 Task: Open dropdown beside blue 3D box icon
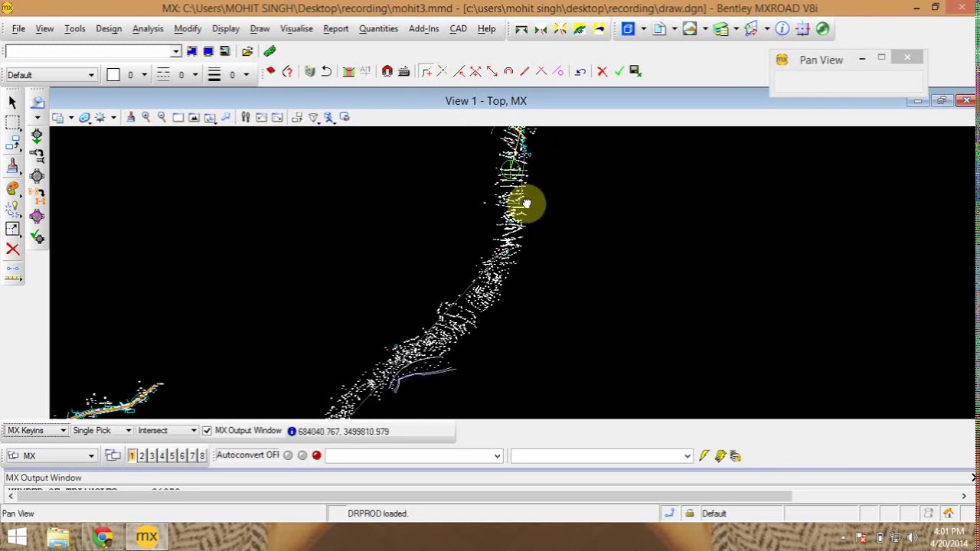[643, 29]
